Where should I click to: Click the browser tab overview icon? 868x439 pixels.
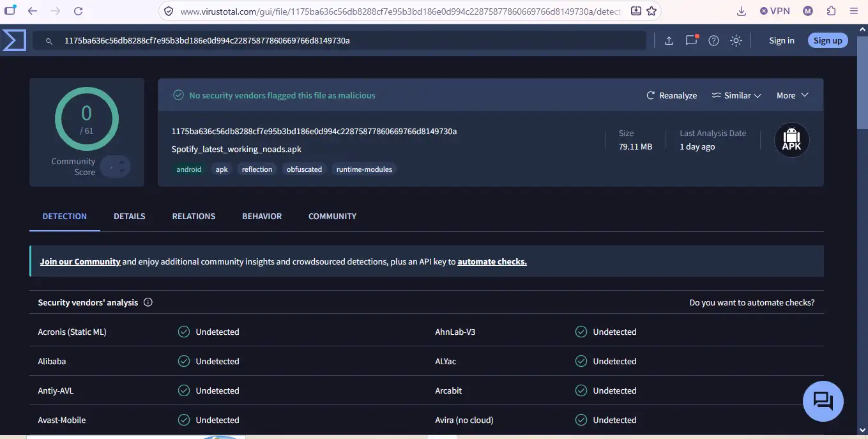10,10
